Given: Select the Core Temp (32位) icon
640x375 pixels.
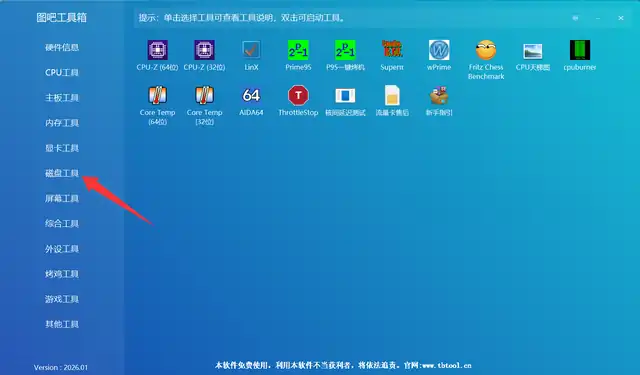Looking at the screenshot, I should tap(204, 95).
